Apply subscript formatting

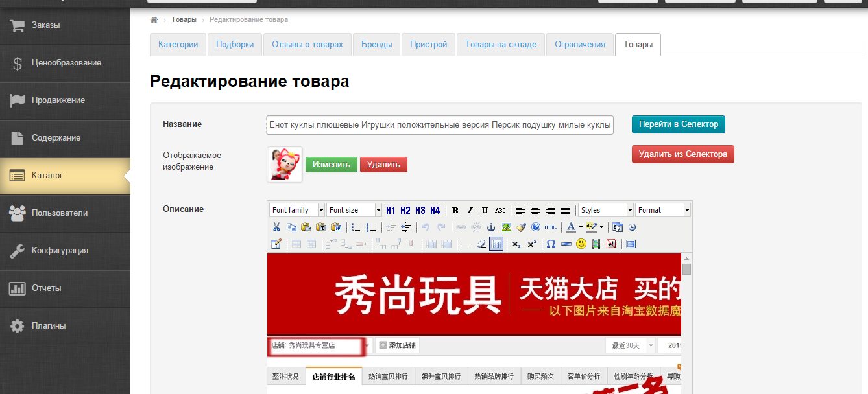click(x=516, y=244)
